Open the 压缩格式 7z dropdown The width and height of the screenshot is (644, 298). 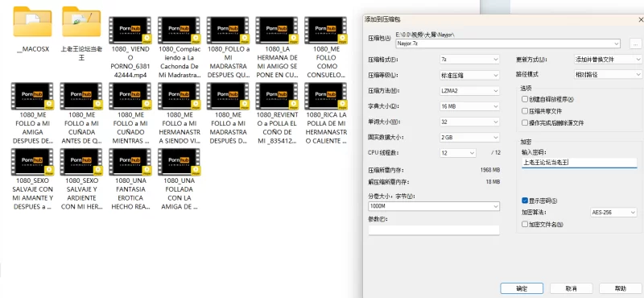point(469,60)
